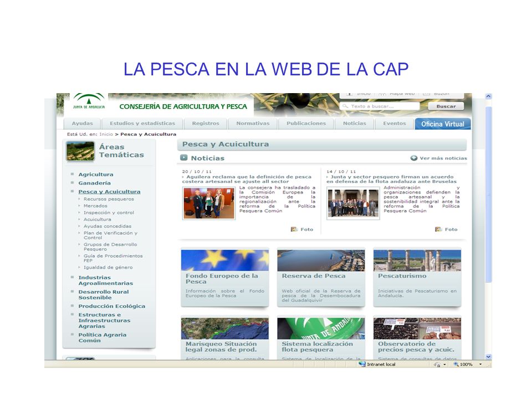Image resolution: width=532 pixels, height=399 pixels.
Task: Click the plus icon beside Ver más noticias
Action: pos(413,158)
